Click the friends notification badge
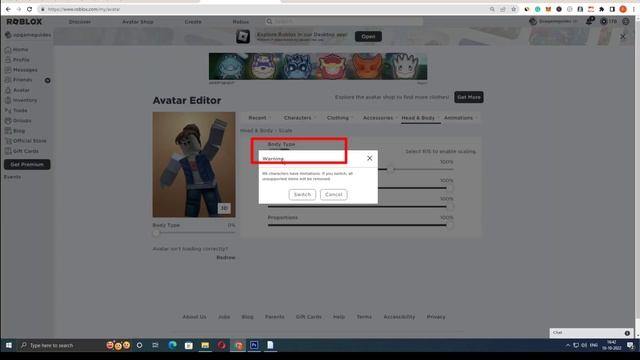Viewport: 640px width, 360px height. 47,80
